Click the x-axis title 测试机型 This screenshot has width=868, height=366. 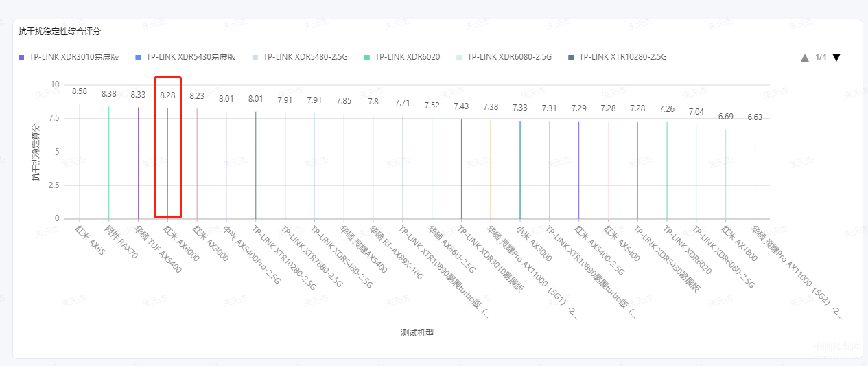[x=417, y=332]
